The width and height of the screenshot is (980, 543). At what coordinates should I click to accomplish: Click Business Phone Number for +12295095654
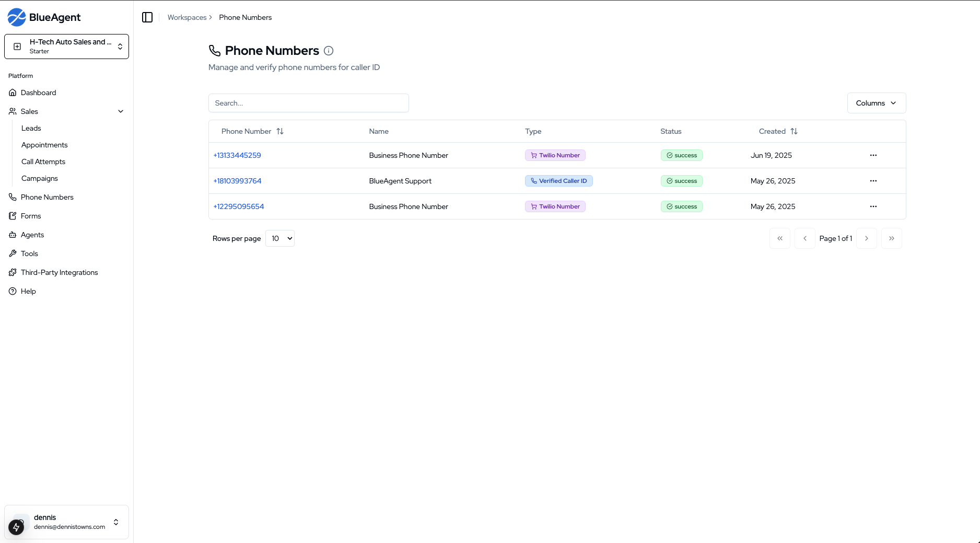click(409, 206)
